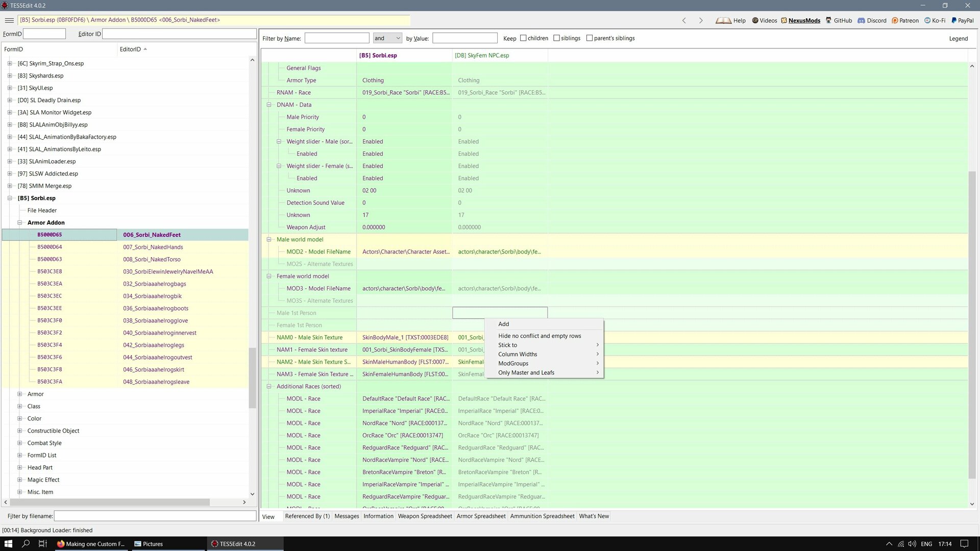Navigate back with the left arrow
This screenshot has width=980, height=551.
coord(684,20)
